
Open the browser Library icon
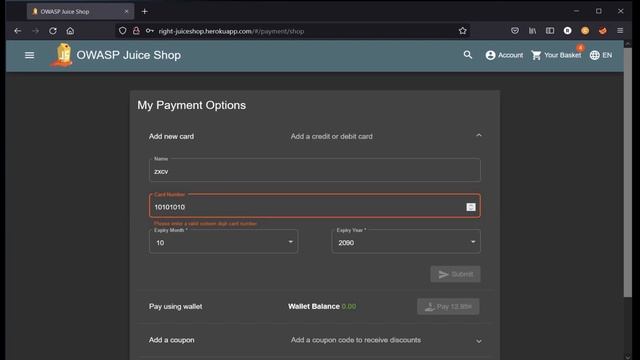[x=532, y=31]
